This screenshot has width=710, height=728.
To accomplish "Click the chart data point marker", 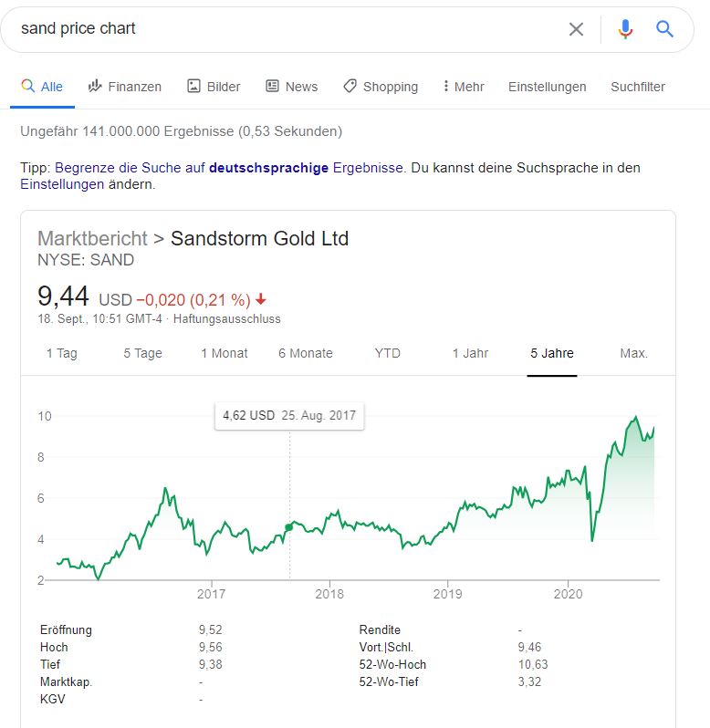I will click(288, 527).
